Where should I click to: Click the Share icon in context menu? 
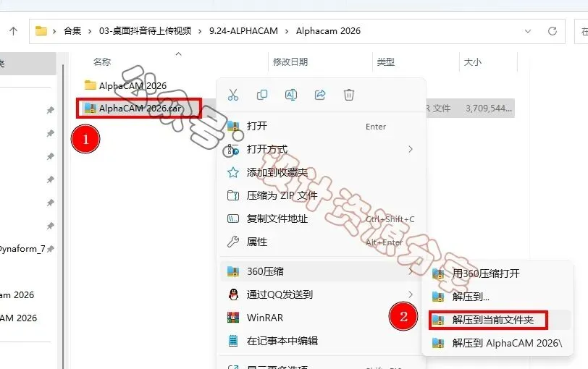coord(320,95)
